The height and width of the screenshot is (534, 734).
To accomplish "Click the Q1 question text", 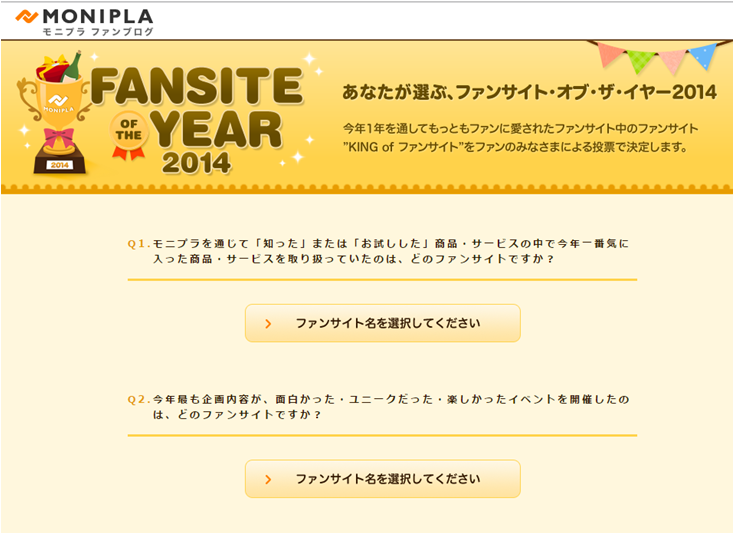I will pyautogui.click(x=379, y=251).
